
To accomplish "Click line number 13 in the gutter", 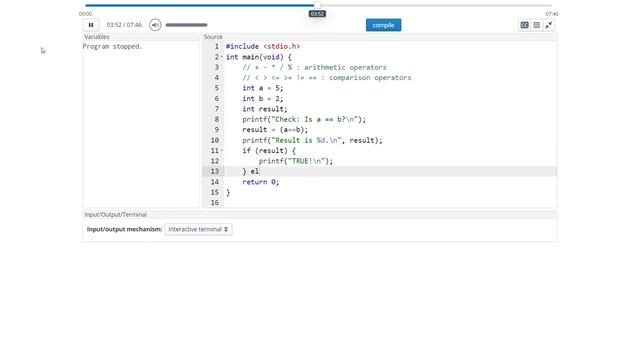I will [215, 171].
